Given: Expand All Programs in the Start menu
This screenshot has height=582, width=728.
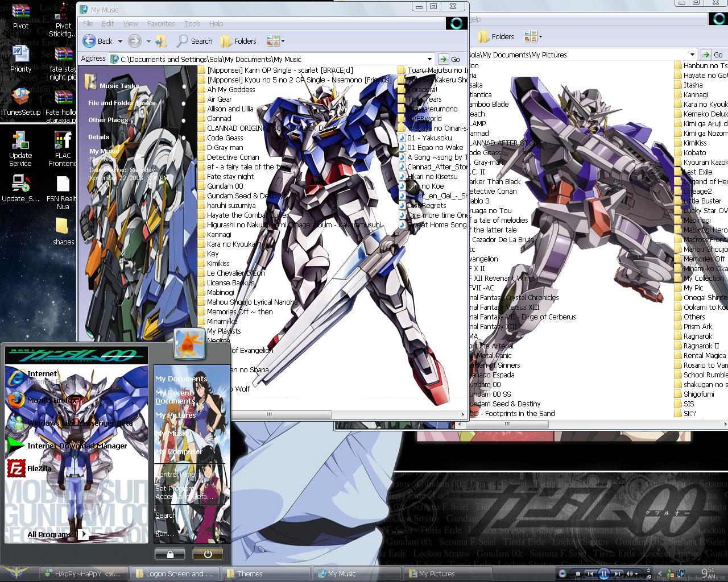Looking at the screenshot, I should click(57, 534).
